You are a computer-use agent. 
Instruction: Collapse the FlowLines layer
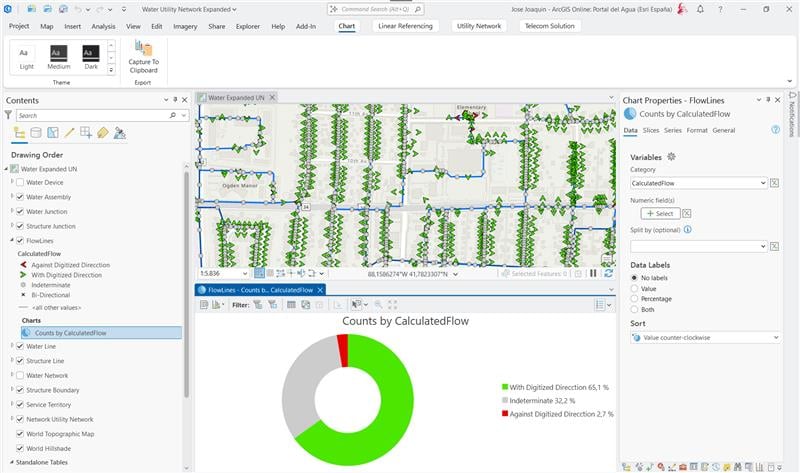point(12,240)
